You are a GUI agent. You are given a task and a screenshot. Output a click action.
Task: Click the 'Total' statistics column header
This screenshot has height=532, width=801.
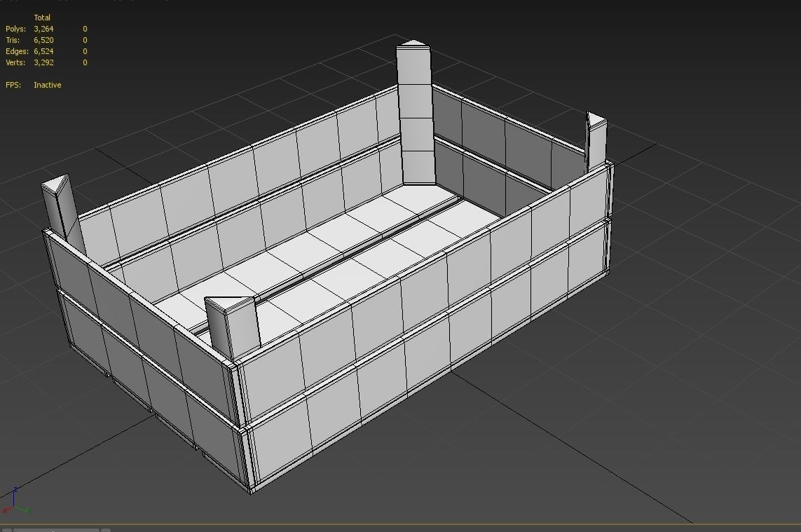point(42,18)
